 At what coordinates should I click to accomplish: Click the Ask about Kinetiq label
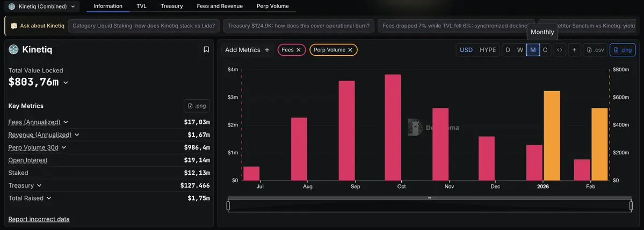click(x=42, y=26)
